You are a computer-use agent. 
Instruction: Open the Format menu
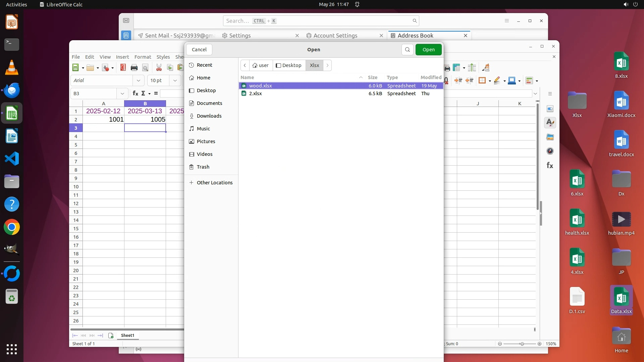click(143, 57)
